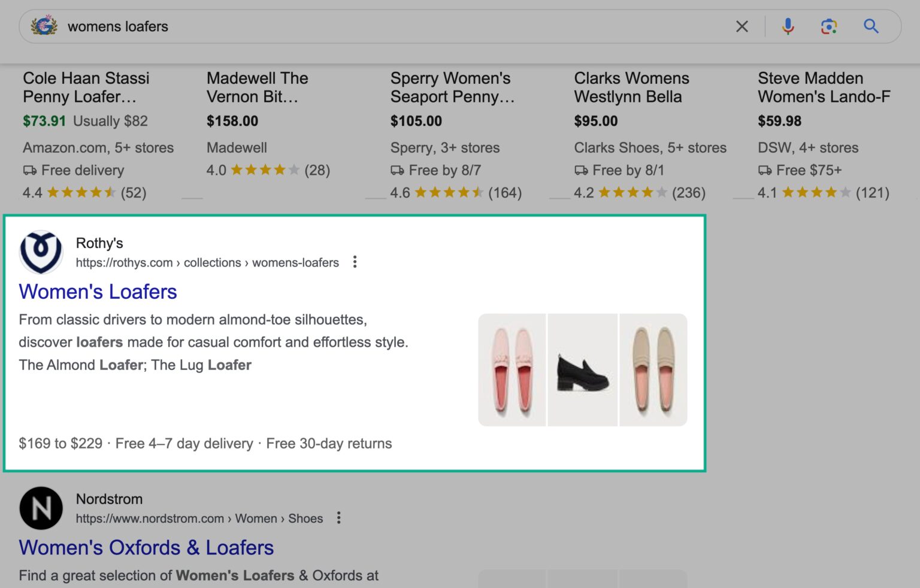
Task: Click the delivery truck icon on Sperry listing
Action: (x=397, y=170)
